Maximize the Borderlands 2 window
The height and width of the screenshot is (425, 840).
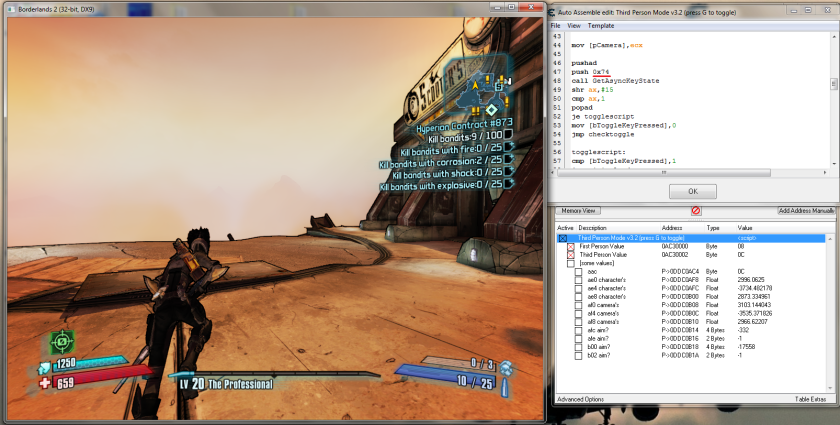pos(511,7)
